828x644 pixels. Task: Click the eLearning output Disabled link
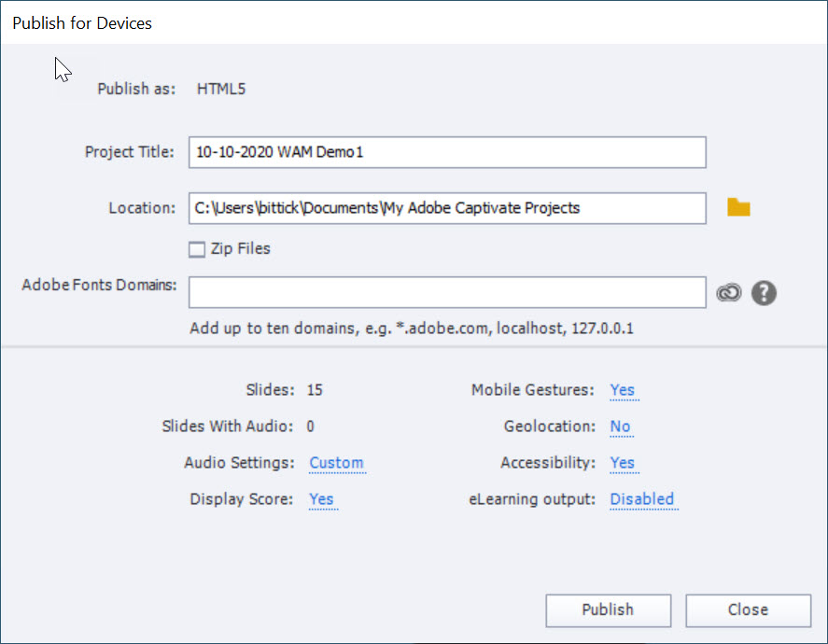click(x=642, y=499)
